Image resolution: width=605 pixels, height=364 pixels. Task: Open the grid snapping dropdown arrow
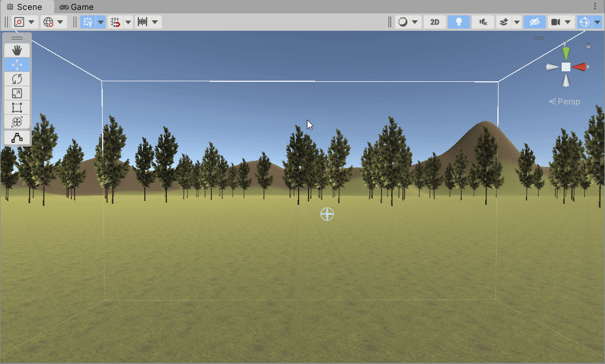(x=128, y=22)
